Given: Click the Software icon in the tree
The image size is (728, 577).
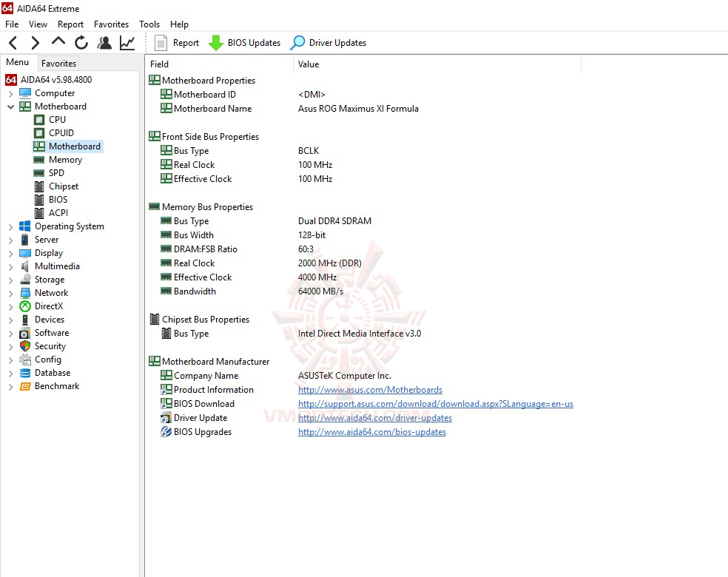Looking at the screenshot, I should 25,334.
